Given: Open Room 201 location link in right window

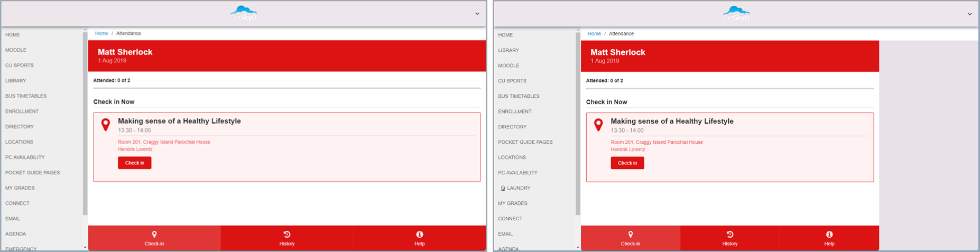Looking at the screenshot, I should point(657,142).
